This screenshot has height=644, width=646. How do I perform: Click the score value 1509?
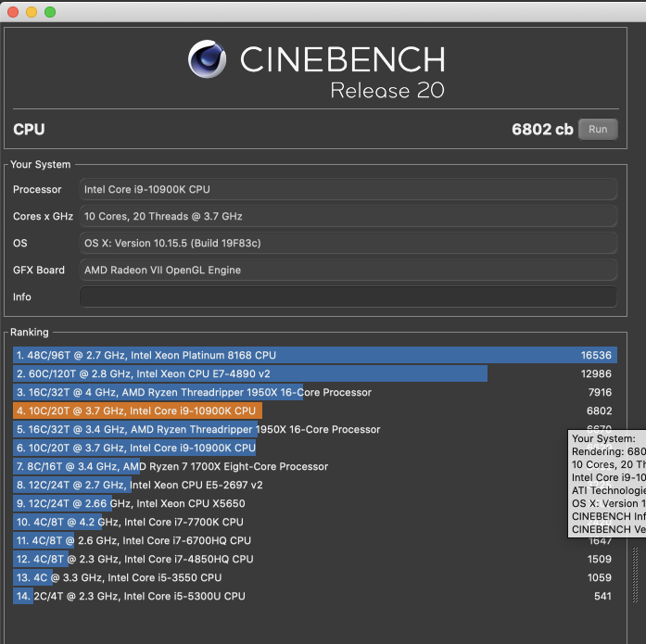(600, 559)
